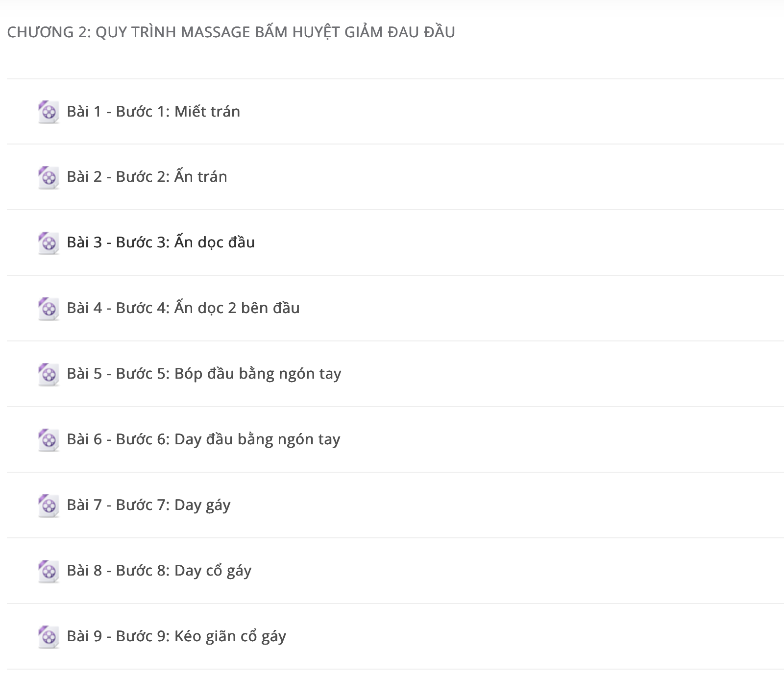Open lesson Bài 9: Kéo giãn cổ gáy
This screenshot has width=784, height=675.
point(176,636)
